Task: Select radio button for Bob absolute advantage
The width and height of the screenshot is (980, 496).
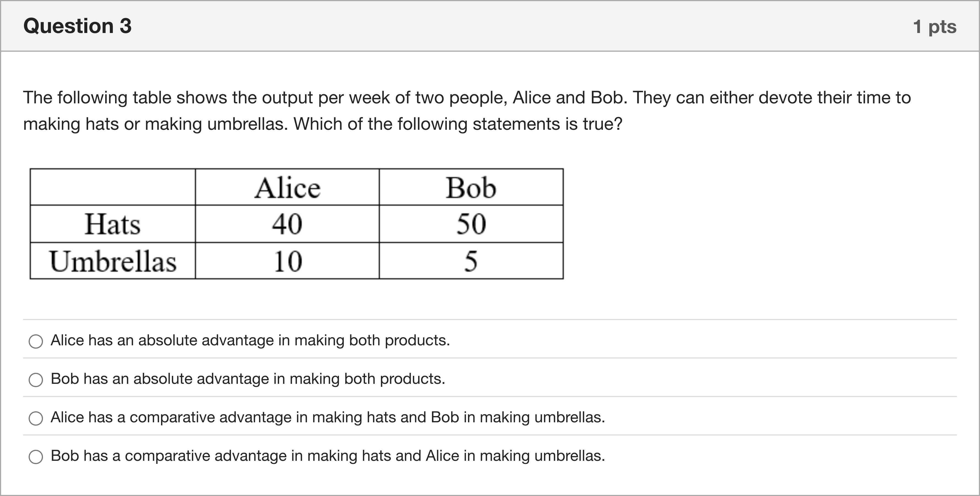Action: (36, 379)
